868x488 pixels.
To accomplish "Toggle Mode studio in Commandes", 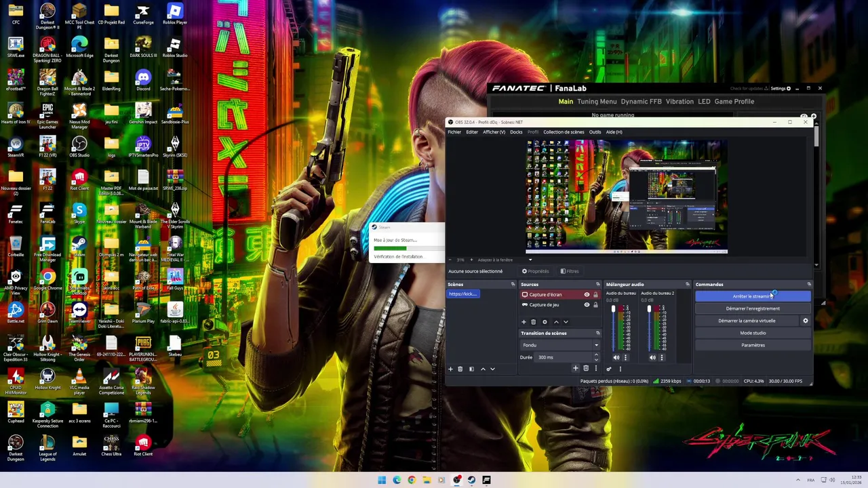I will point(753,333).
